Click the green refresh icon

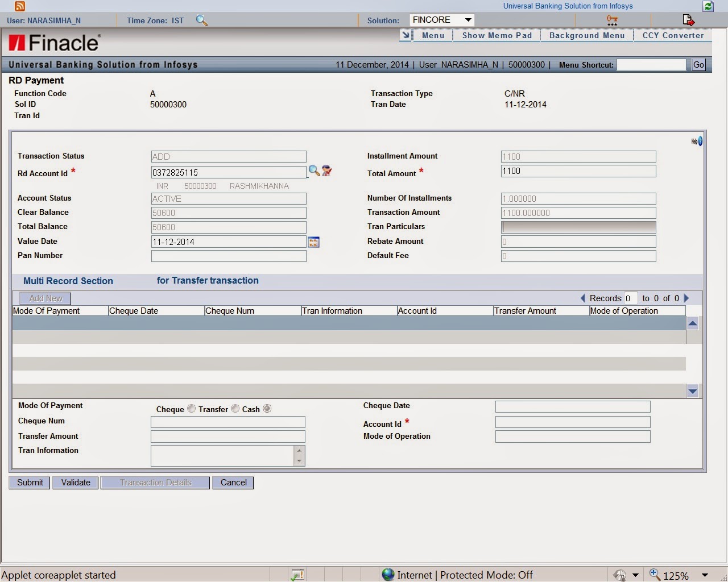tap(708, 6)
